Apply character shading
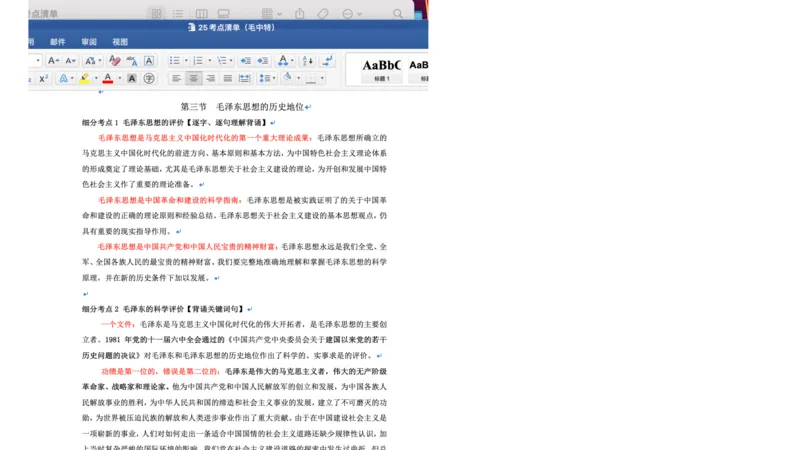 pos(132,78)
